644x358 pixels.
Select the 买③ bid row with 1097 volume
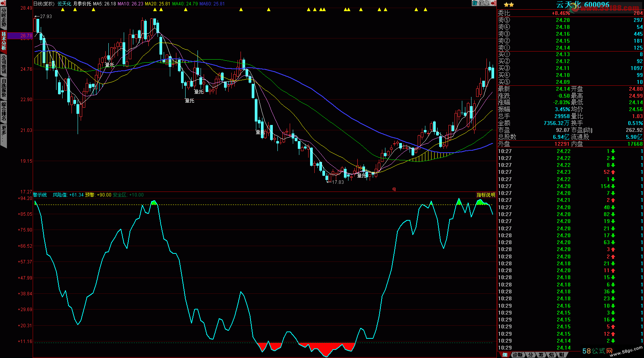570,68
